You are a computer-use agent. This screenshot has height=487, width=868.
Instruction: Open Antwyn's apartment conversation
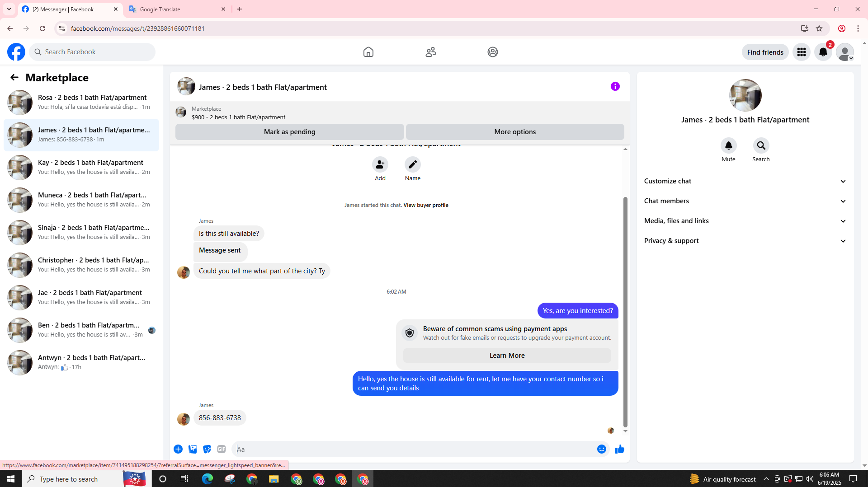point(81,362)
